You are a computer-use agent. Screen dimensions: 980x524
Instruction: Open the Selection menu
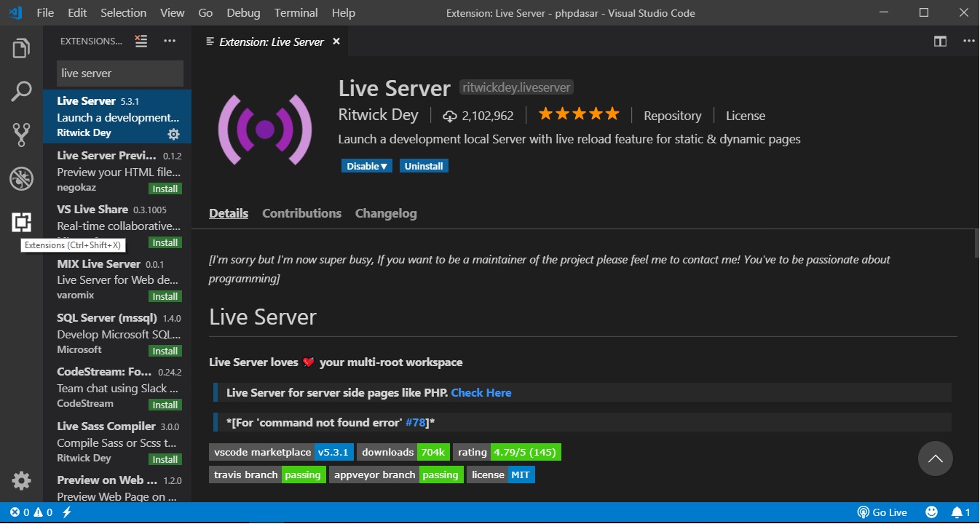tap(124, 13)
